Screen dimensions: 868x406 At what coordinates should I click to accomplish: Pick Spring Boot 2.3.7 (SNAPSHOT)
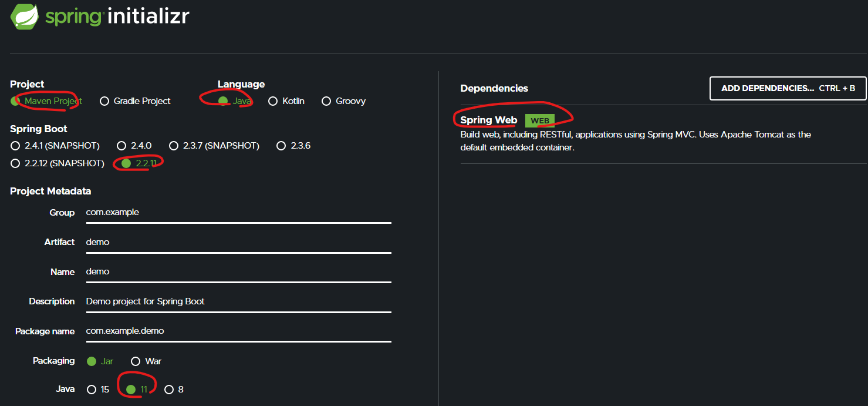(x=174, y=146)
